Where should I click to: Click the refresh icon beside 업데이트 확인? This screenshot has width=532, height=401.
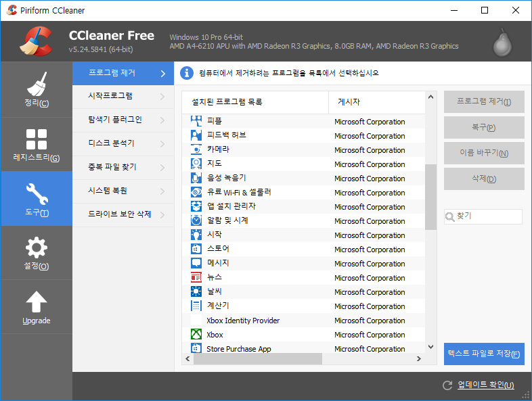[x=447, y=385]
